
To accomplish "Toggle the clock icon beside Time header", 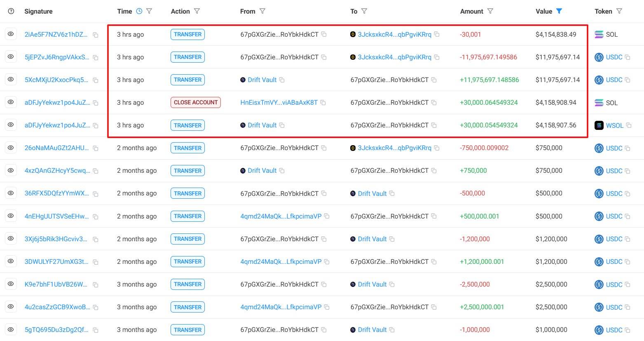I will tap(139, 11).
